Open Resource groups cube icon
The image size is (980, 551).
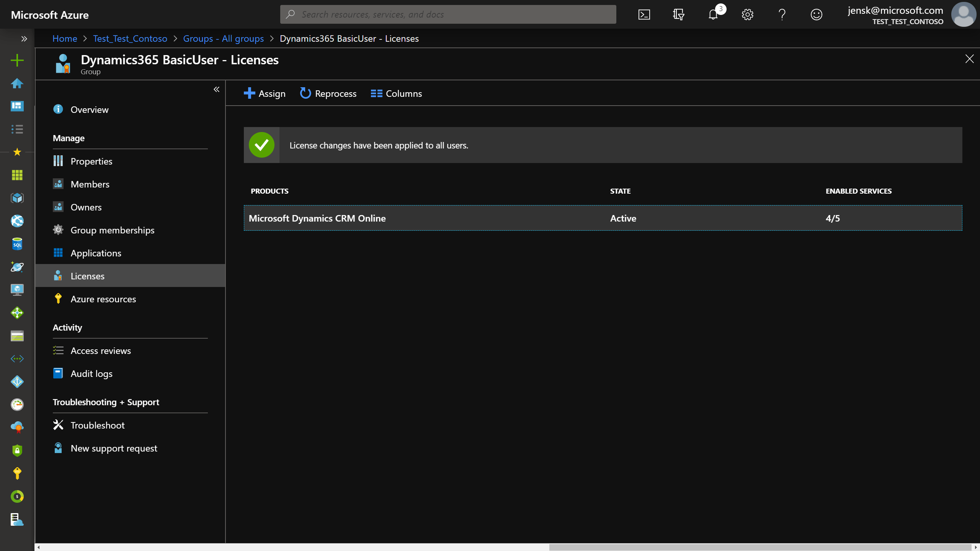(x=17, y=198)
